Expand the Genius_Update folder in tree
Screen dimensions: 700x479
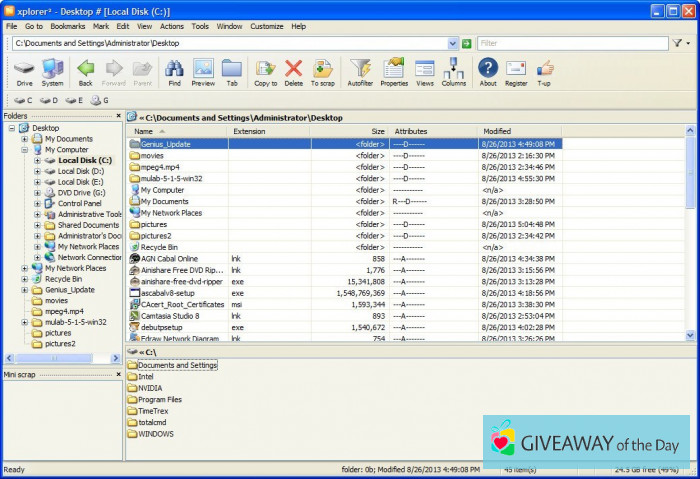coord(24,289)
